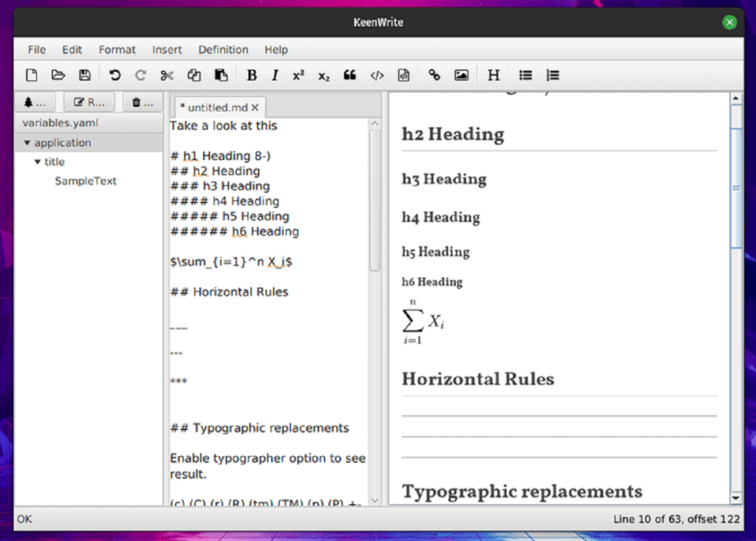Image resolution: width=756 pixels, height=541 pixels.
Task: Toggle bold formatting
Action: point(251,75)
